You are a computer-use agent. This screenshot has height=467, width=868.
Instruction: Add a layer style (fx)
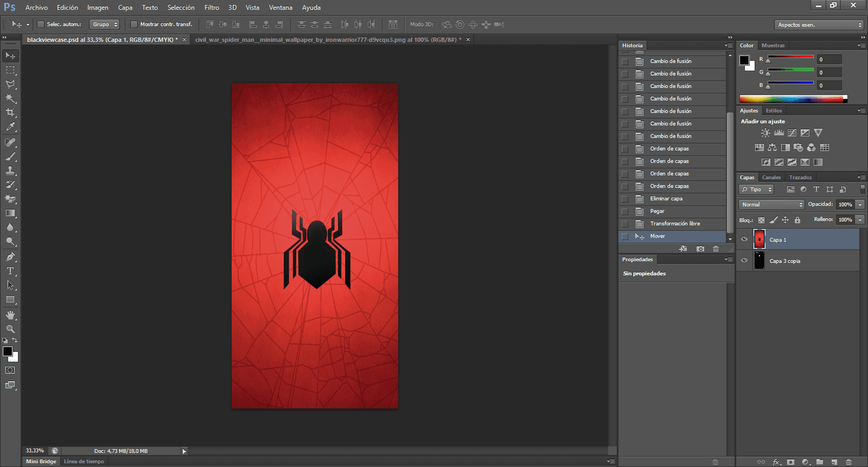[x=776, y=462]
